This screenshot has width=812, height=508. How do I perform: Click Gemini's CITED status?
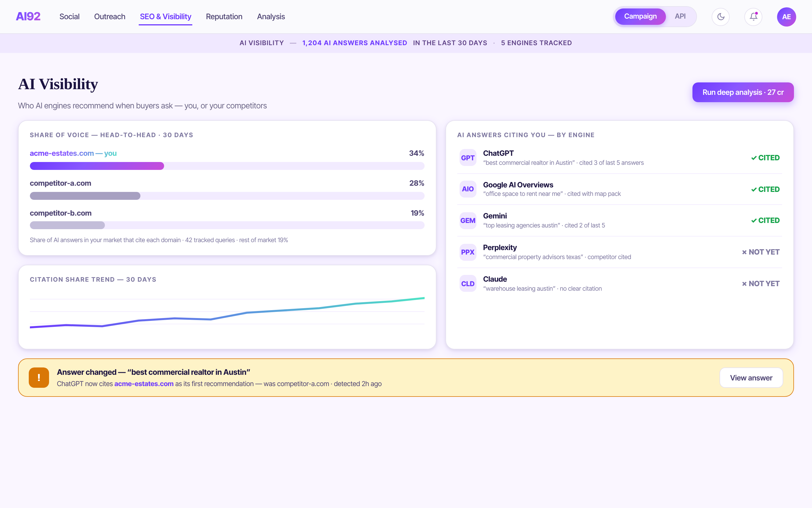765,220
